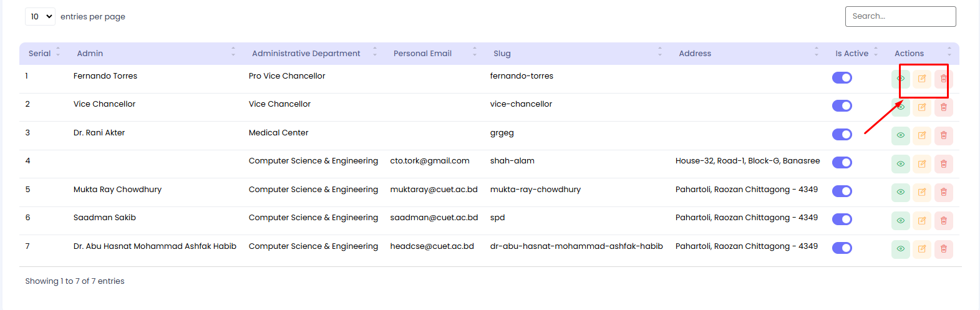View details for Fernando Torres row
This screenshot has height=310, width=980.
(x=900, y=79)
